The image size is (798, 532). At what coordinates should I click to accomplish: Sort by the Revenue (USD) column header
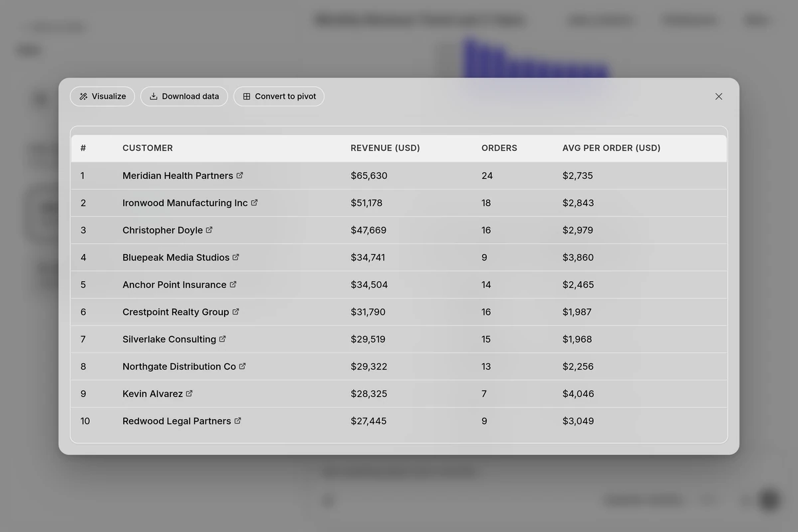(x=385, y=148)
